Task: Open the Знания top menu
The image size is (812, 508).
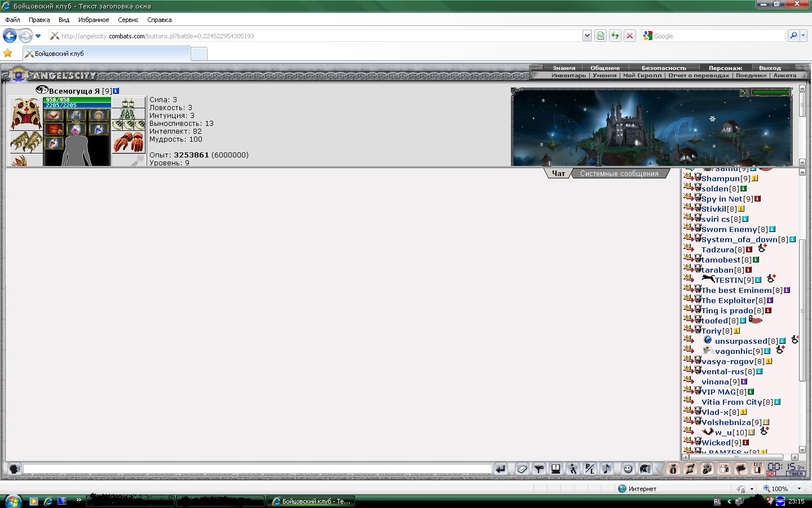Action: [x=564, y=68]
